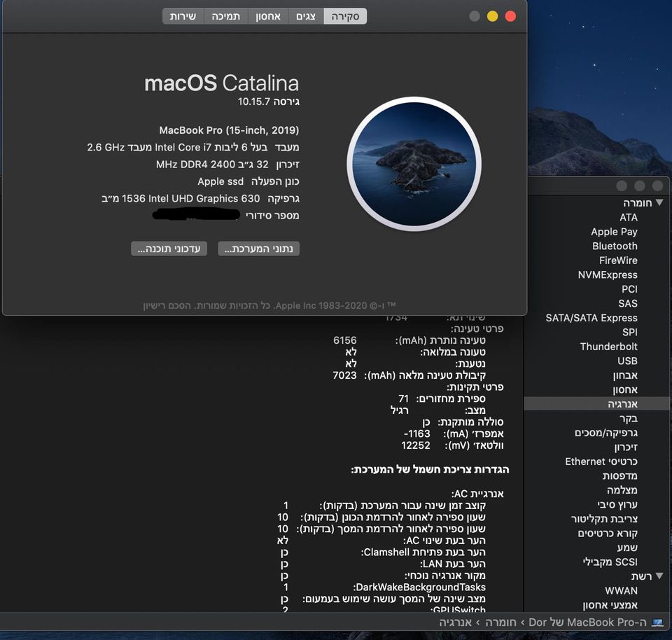Click the macOS Catalina island logo image
The image size is (672, 640).
[x=406, y=165]
